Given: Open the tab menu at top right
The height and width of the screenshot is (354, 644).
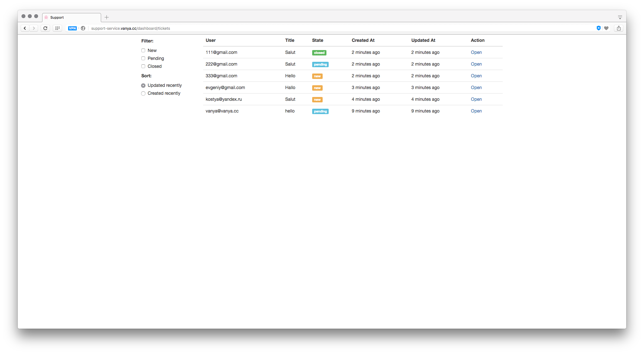Looking at the screenshot, I should coord(620,17).
